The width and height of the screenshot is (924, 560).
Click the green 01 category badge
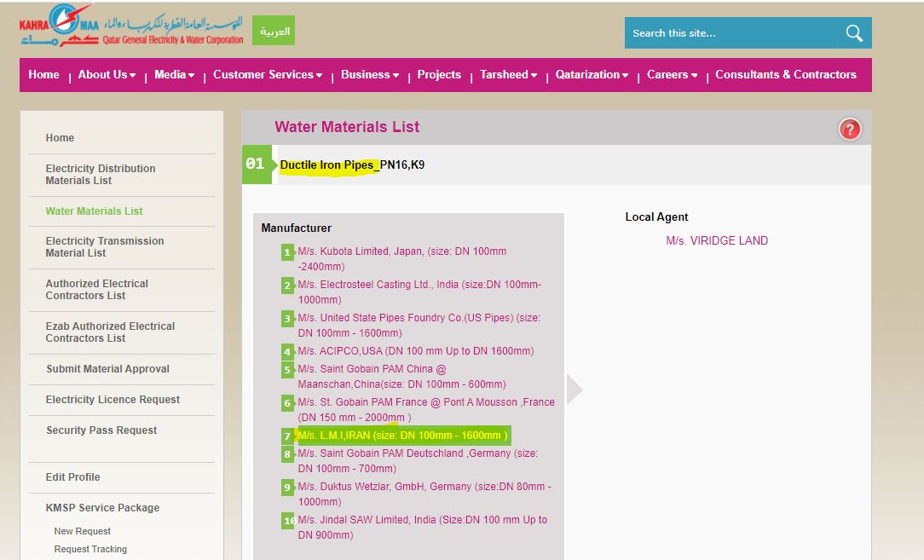click(x=257, y=164)
